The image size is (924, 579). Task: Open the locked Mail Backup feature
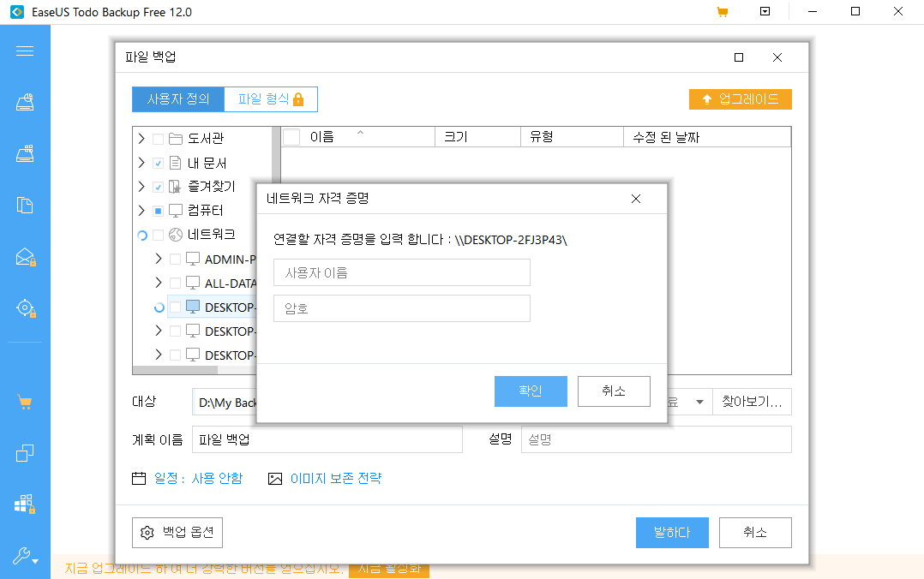click(25, 255)
